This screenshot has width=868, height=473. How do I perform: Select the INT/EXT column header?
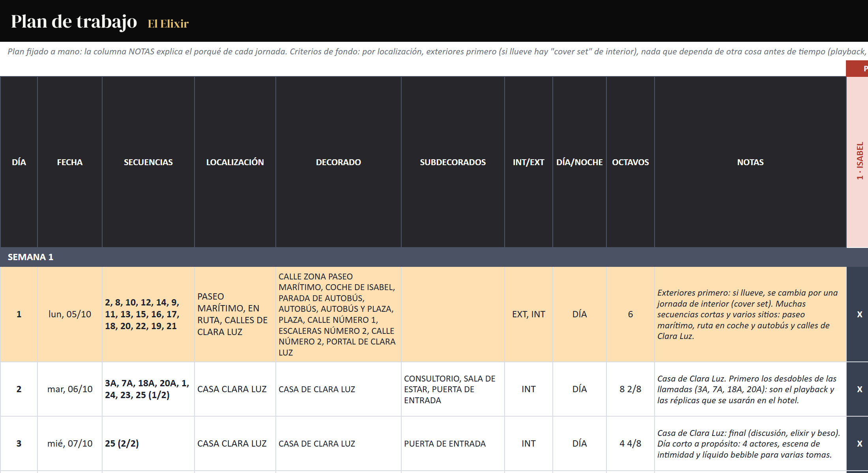pyautogui.click(x=529, y=162)
